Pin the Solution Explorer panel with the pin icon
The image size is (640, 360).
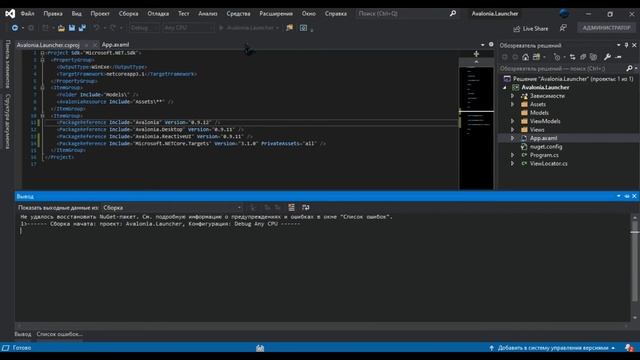[x=627, y=45]
